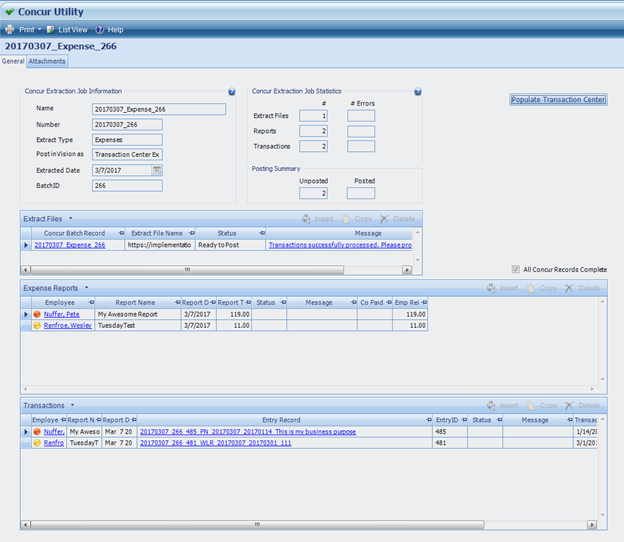Viewport: 624px width, 542px height.
Task: Pin the Extract File Name column
Action: 192,233
